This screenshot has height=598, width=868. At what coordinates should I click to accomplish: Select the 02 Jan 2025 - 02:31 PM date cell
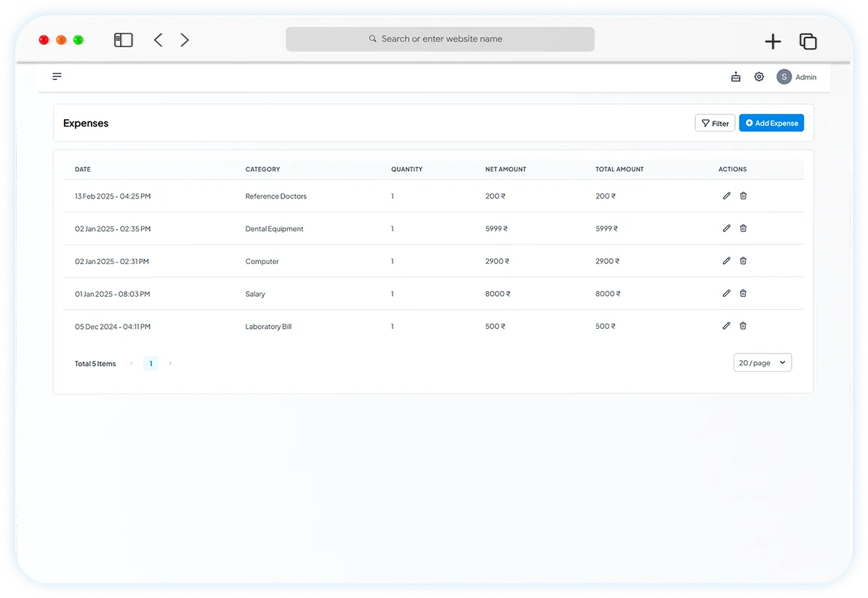pos(112,262)
